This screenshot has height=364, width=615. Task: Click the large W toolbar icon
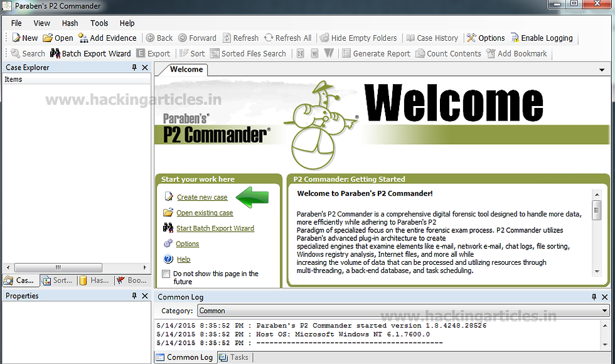329,53
